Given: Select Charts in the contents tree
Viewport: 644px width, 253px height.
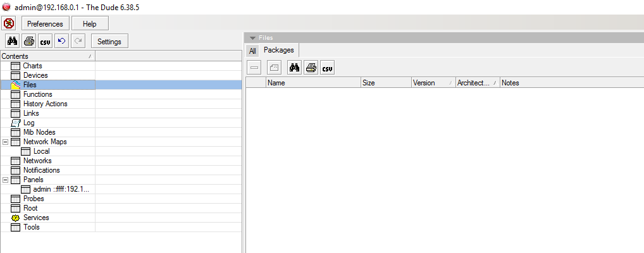Looking at the screenshot, I should coord(32,66).
